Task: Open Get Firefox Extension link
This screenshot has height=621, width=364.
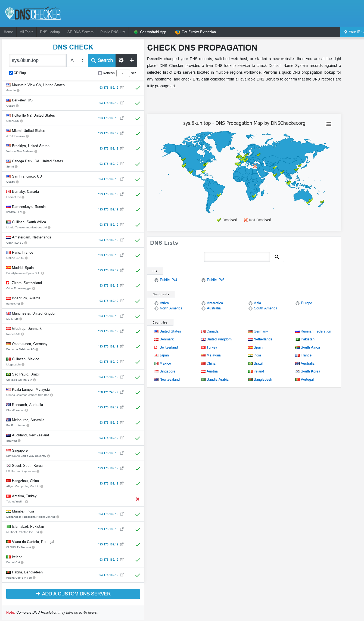Action: tap(199, 32)
